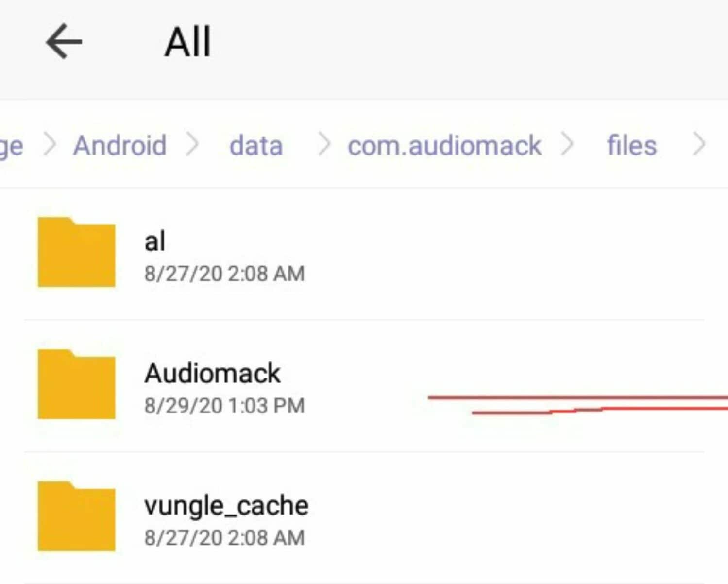Click chevron before Android breadcrumb
728x584 pixels.
(50, 144)
